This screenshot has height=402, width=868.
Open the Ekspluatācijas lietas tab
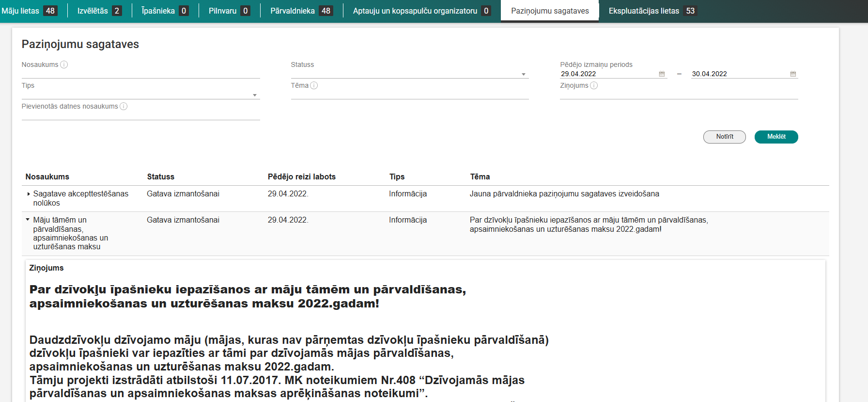click(x=652, y=11)
